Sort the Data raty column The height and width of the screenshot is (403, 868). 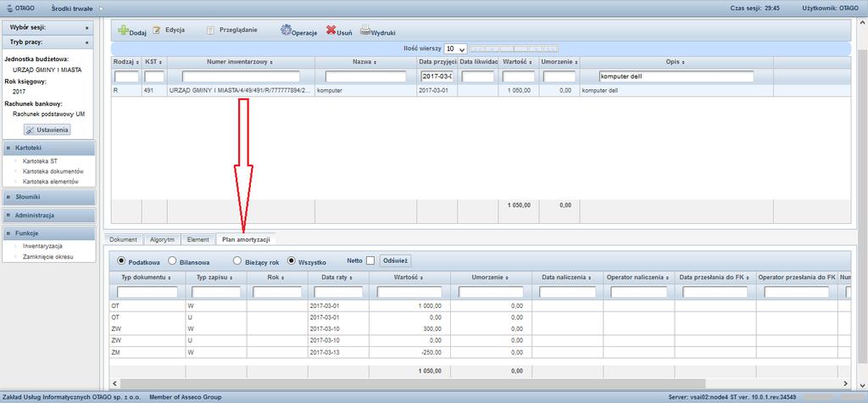[352, 277]
